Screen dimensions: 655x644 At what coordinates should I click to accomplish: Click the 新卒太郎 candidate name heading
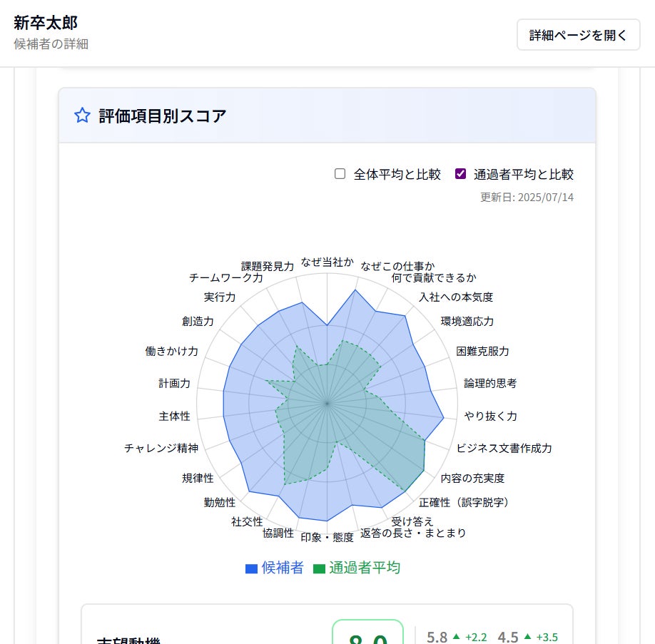click(x=46, y=22)
